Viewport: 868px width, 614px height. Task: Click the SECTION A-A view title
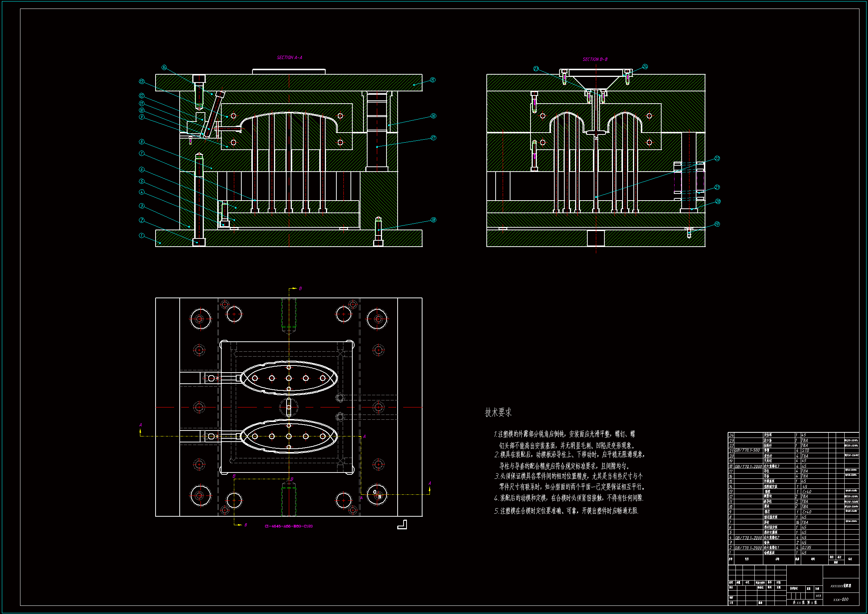[x=289, y=58]
